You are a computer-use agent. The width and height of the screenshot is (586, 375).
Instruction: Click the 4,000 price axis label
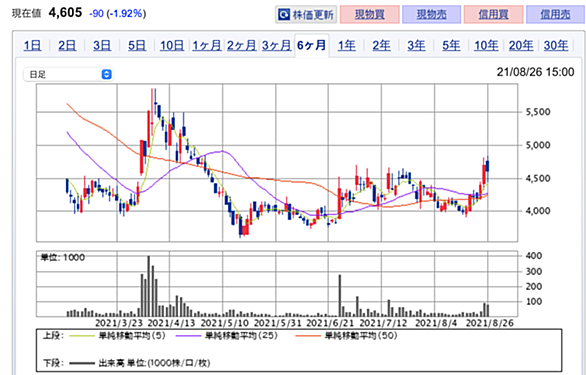(538, 211)
